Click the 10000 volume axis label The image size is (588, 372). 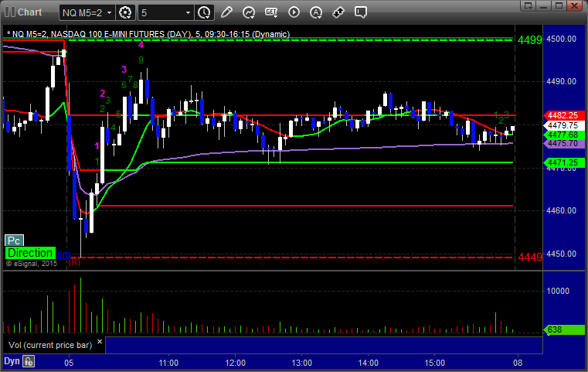click(558, 291)
